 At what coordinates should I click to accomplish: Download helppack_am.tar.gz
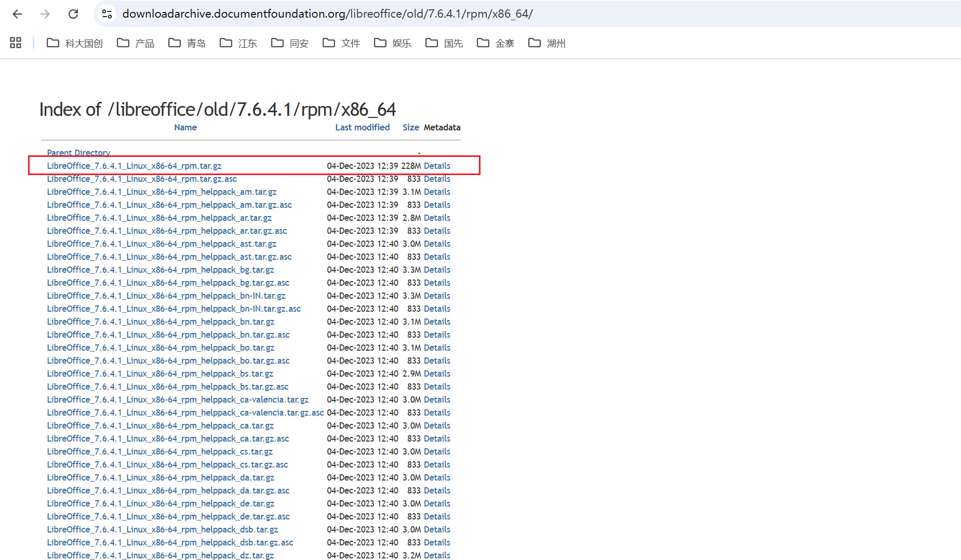coord(162,192)
